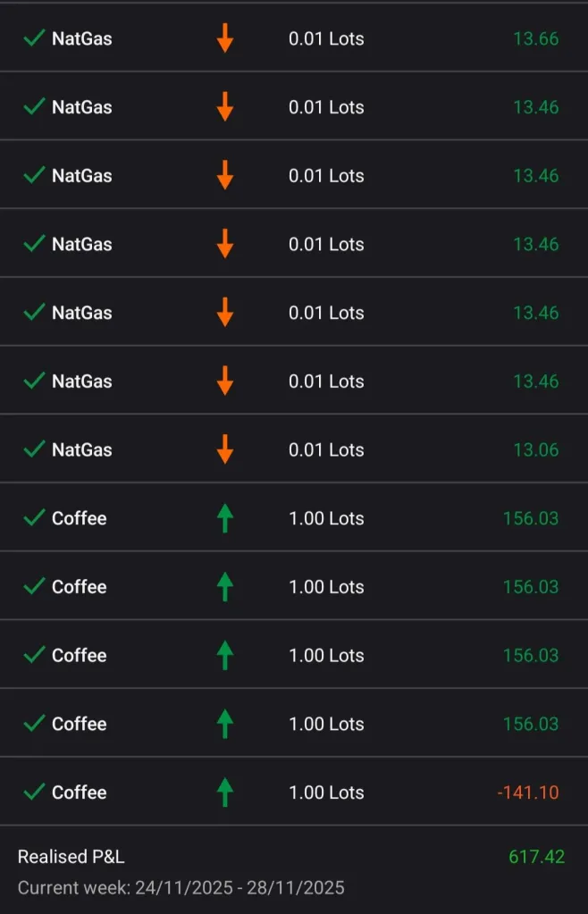Tap 0.01 Lots on the 13.66 NatGas trade
This screenshot has height=914, width=588.
326,38
